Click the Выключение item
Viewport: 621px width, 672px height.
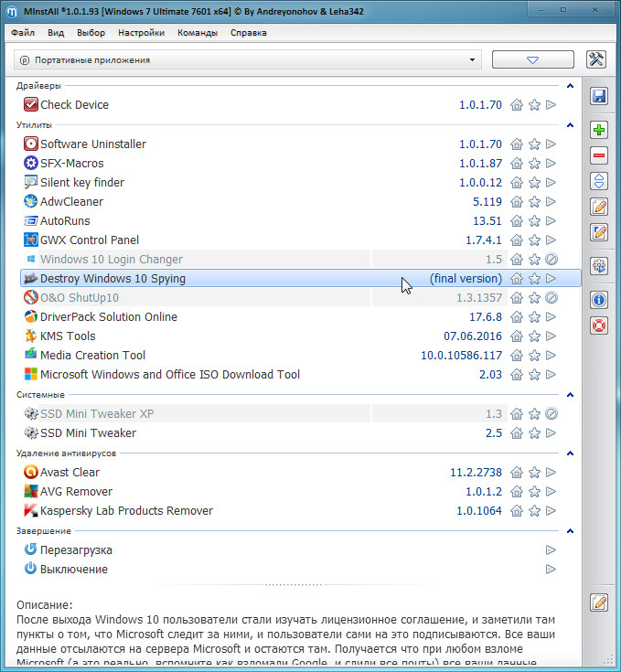tap(74, 569)
